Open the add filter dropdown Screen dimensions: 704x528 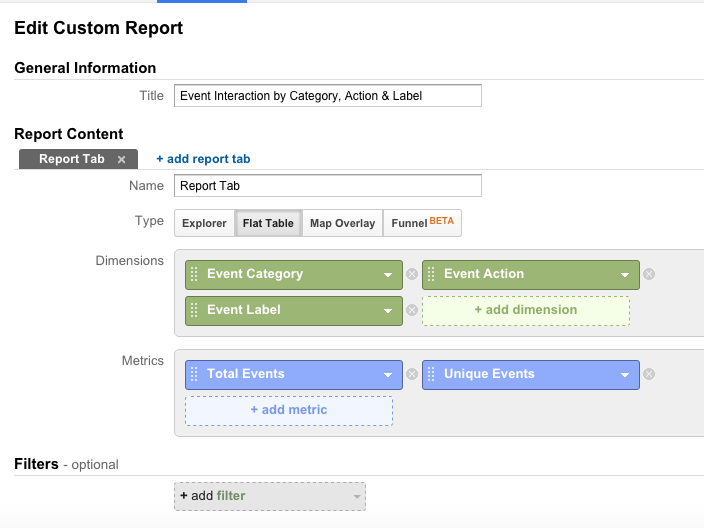pos(270,496)
